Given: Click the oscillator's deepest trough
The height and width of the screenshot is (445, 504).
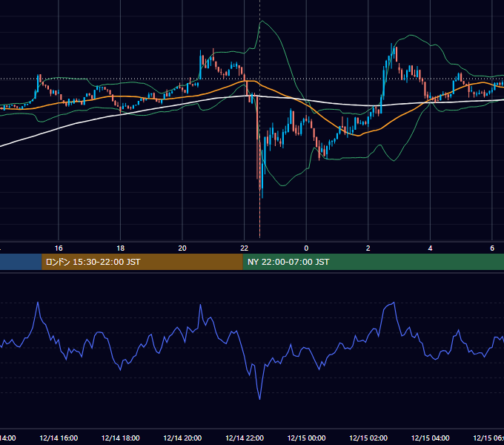Looking at the screenshot, I should [x=259, y=399].
